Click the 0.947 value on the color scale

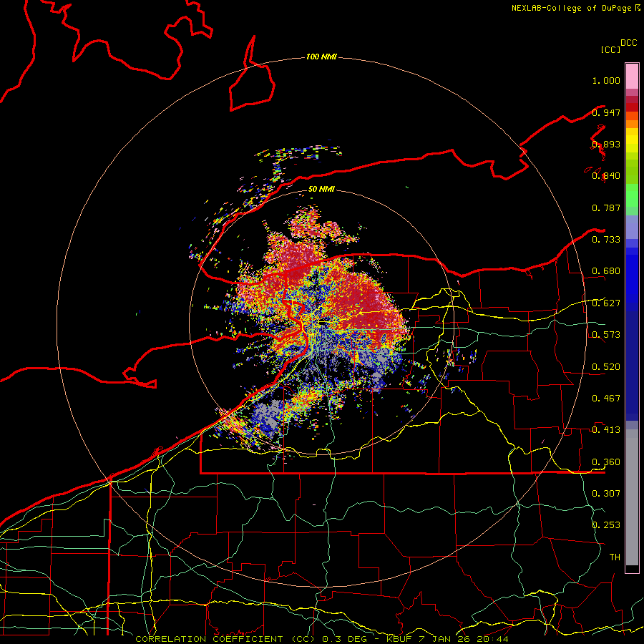tap(606, 112)
